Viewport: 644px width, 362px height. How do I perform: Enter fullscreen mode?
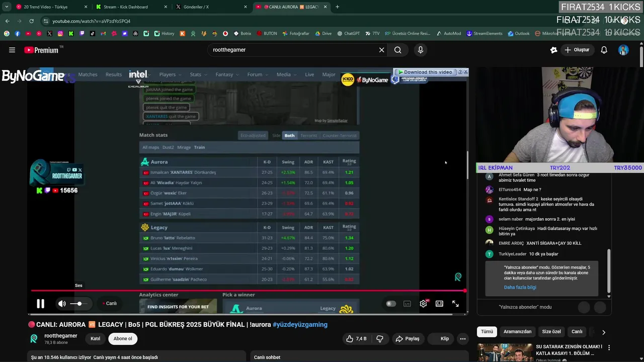click(x=455, y=304)
